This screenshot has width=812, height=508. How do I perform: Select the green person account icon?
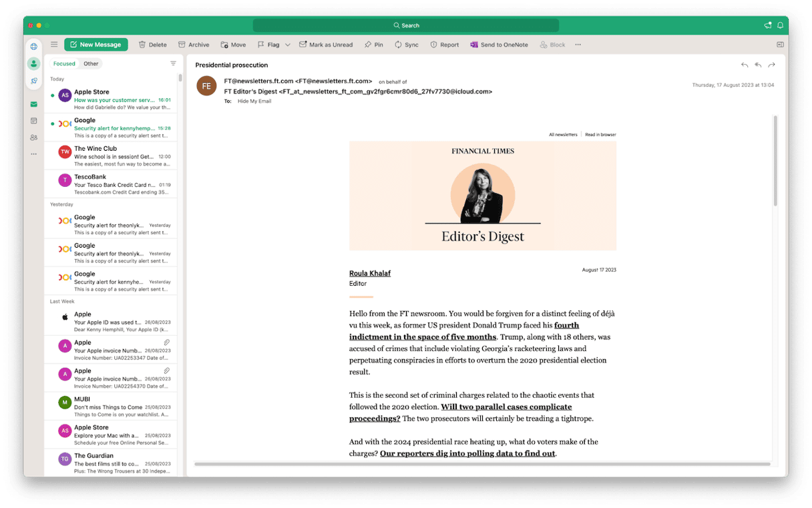(x=33, y=63)
